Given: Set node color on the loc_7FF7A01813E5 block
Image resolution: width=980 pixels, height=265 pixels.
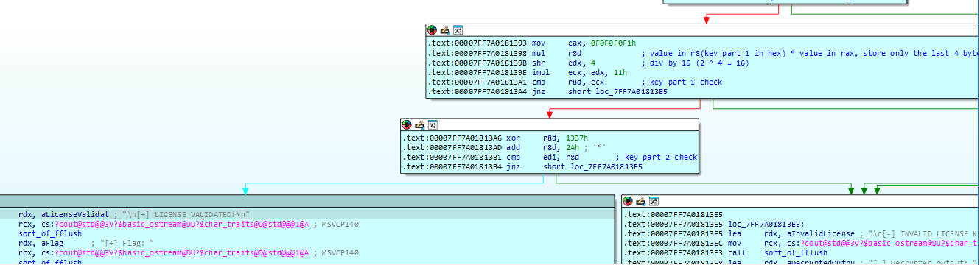Looking at the screenshot, I should [x=628, y=202].
